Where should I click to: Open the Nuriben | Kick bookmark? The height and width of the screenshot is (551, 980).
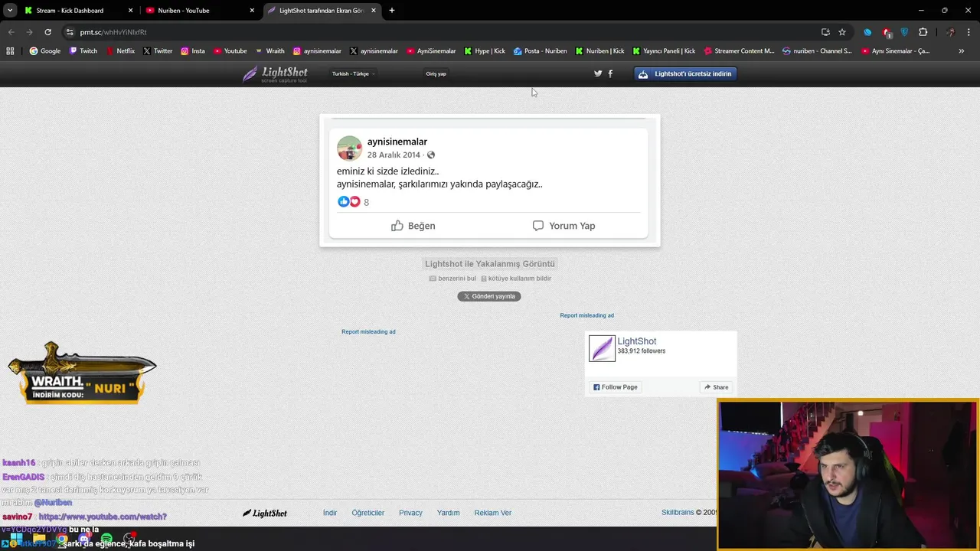coord(600,51)
